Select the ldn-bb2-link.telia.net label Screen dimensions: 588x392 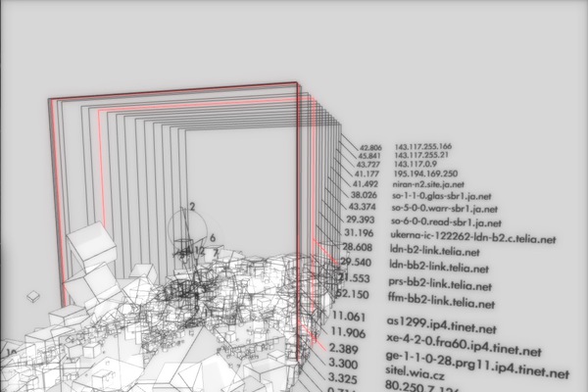click(439, 266)
